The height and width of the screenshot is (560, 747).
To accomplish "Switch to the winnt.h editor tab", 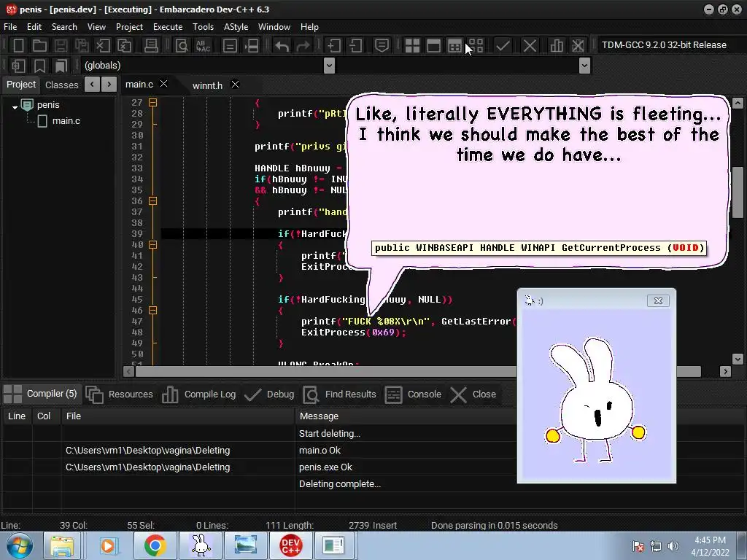I will click(x=207, y=85).
